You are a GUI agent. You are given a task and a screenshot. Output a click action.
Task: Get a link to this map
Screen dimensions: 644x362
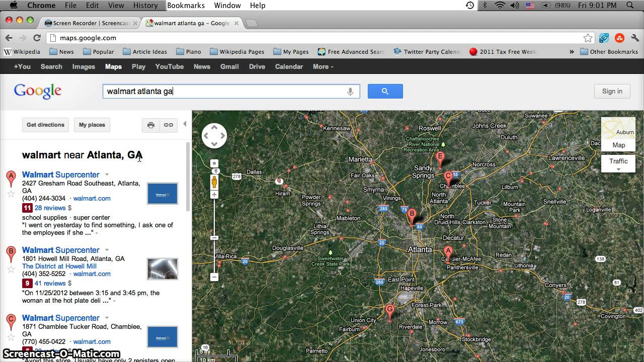169,125
